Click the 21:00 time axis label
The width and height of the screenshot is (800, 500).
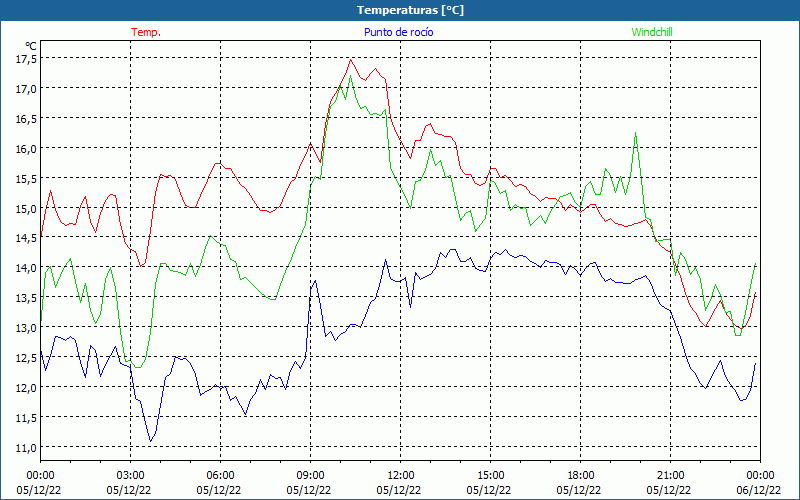point(670,475)
